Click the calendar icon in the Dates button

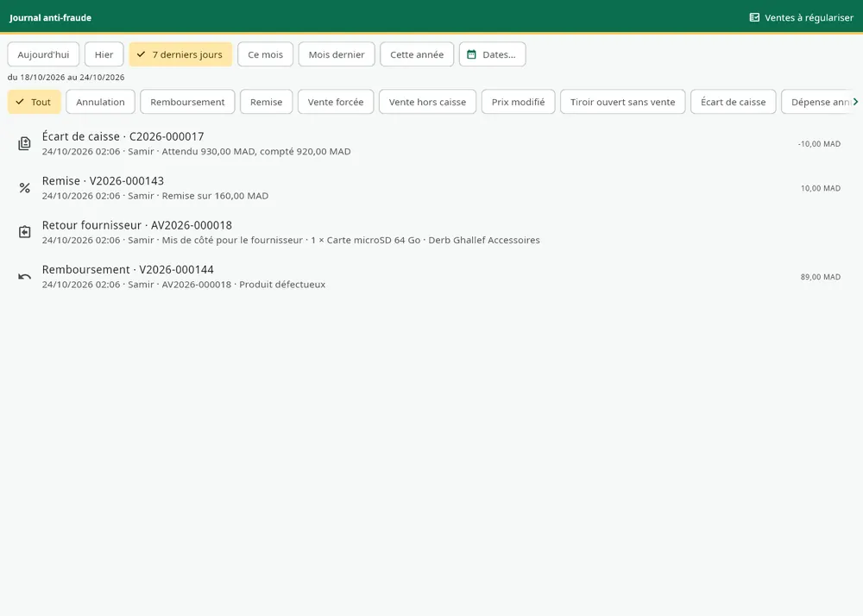coord(471,54)
